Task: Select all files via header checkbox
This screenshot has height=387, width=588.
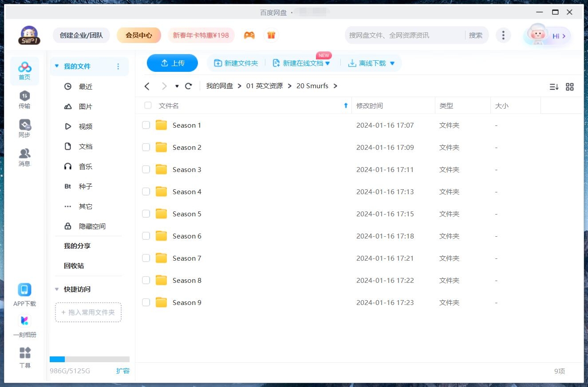Action: (147, 106)
